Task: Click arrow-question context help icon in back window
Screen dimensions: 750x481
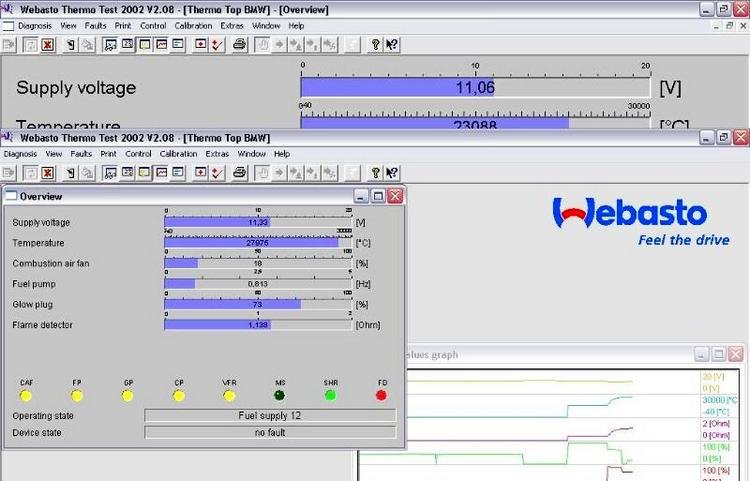Action: (x=392, y=45)
